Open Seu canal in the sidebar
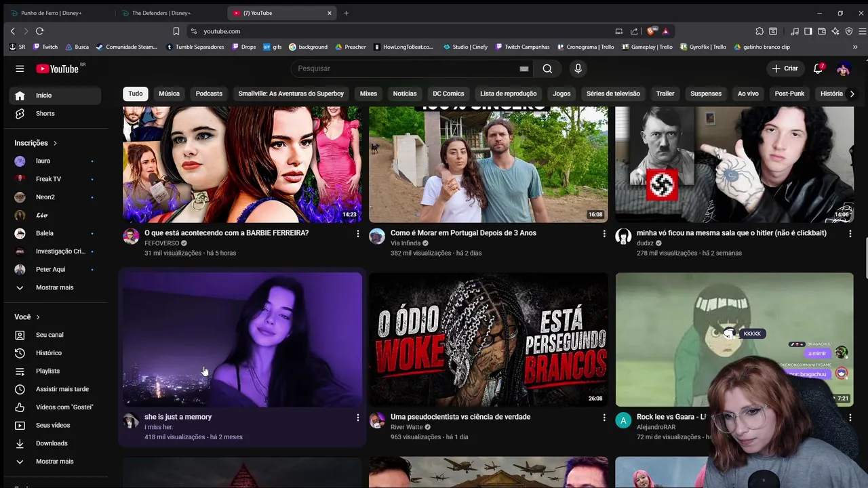Image resolution: width=868 pixels, height=488 pixels. (55, 335)
